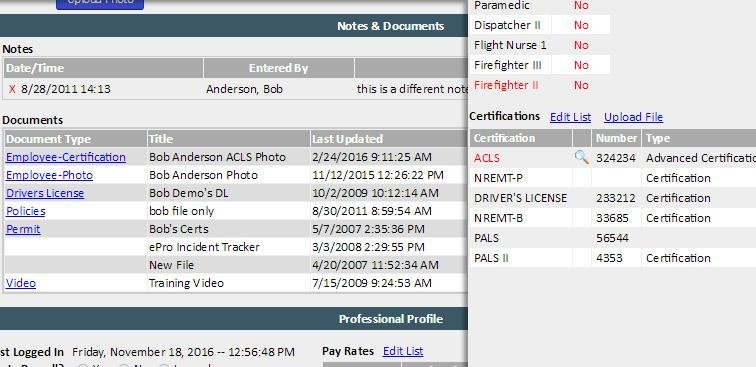The height and width of the screenshot is (367, 756).
Task: Open the Policies document link
Action: (x=26, y=211)
